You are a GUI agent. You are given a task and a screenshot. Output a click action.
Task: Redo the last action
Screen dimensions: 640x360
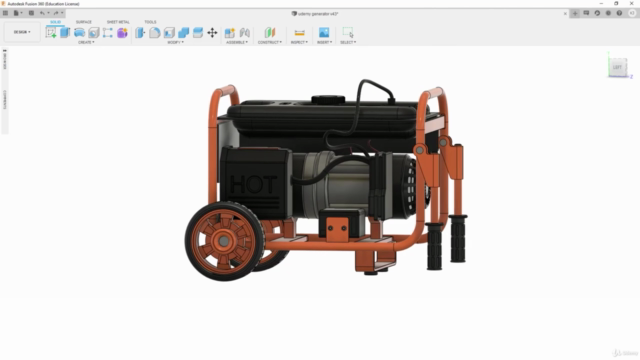click(x=56, y=13)
